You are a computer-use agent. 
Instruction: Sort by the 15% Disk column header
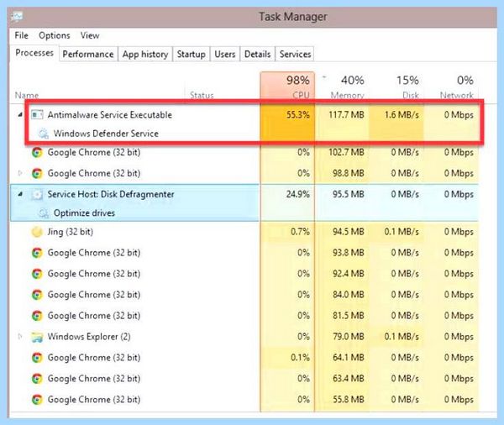(397, 87)
